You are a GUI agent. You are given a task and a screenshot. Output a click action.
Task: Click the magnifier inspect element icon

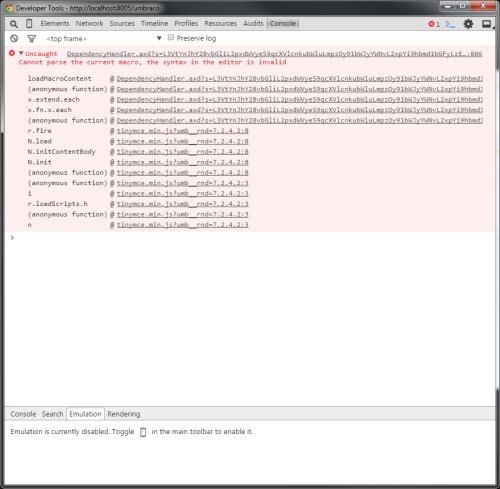click(14, 24)
